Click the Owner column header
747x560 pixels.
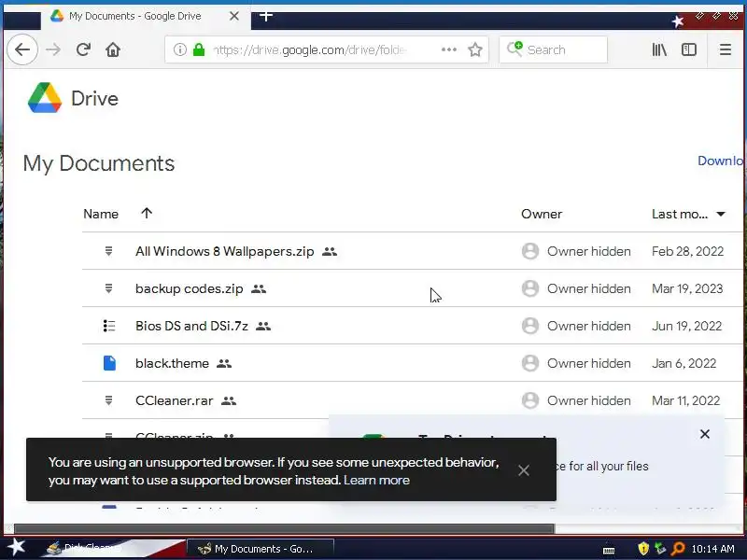(542, 214)
